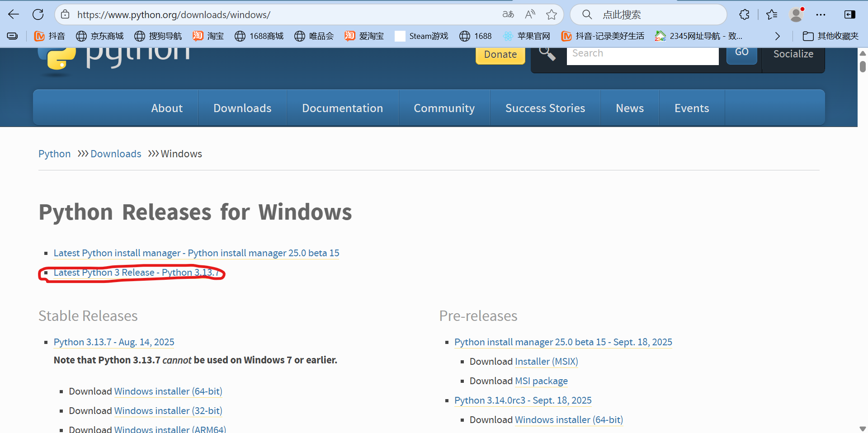
Task: Open the Community menu
Action: click(x=444, y=108)
